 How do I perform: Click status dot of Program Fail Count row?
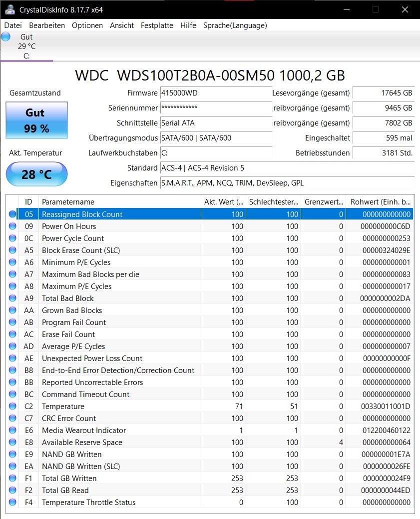pyautogui.click(x=12, y=322)
